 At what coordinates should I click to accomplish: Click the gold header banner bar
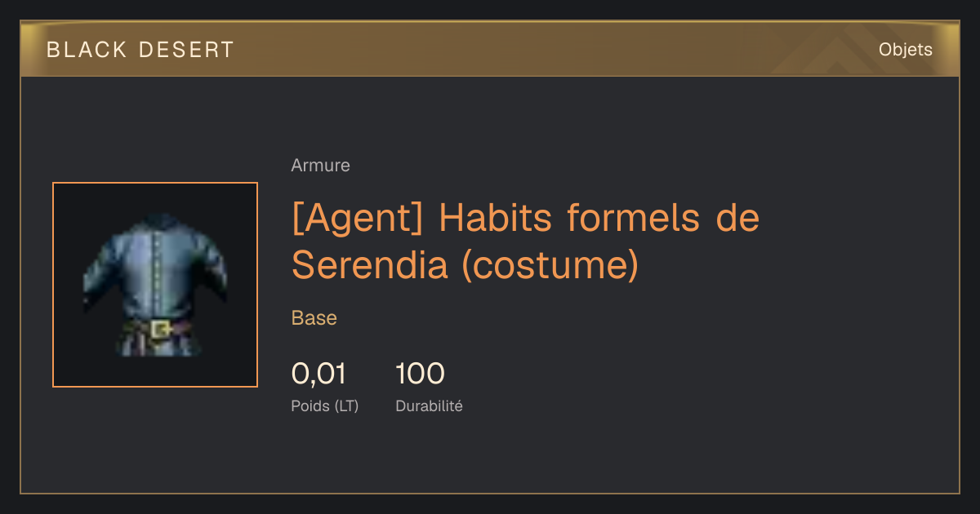click(490, 49)
